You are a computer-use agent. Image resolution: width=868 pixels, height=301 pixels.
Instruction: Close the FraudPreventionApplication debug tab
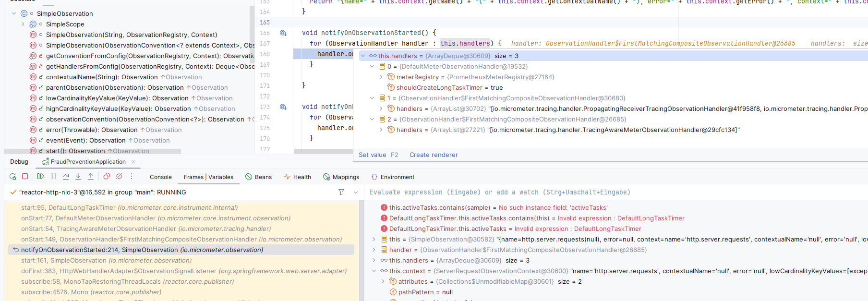tap(133, 162)
